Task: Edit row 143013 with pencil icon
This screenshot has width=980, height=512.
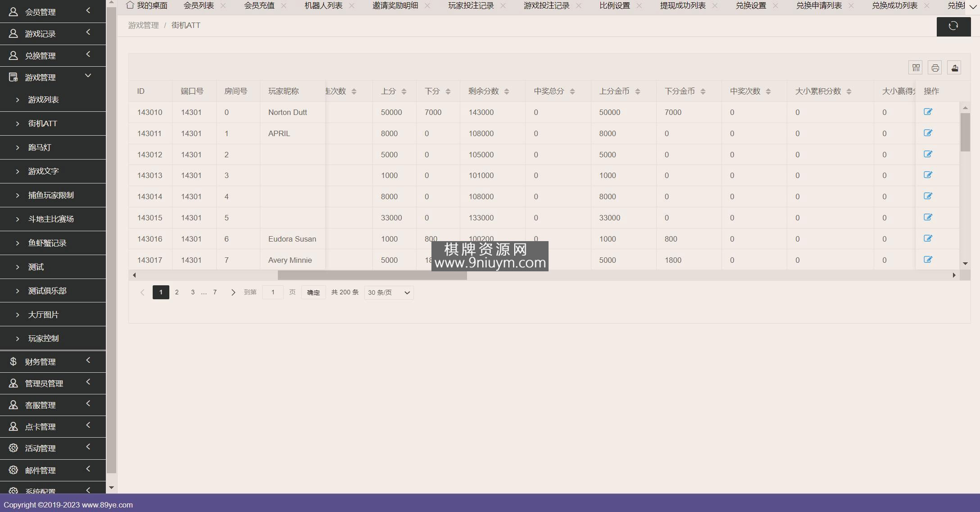Action: 928,175
